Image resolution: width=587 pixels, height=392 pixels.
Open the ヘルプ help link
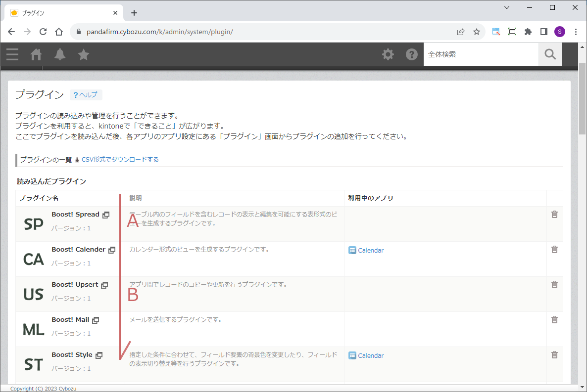86,95
